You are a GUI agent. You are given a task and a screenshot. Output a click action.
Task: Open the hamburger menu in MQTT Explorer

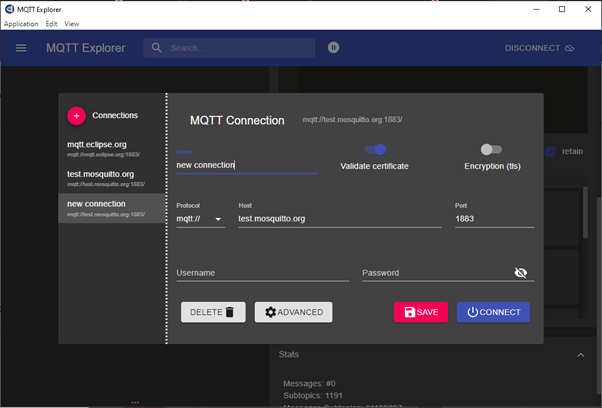pos(21,48)
